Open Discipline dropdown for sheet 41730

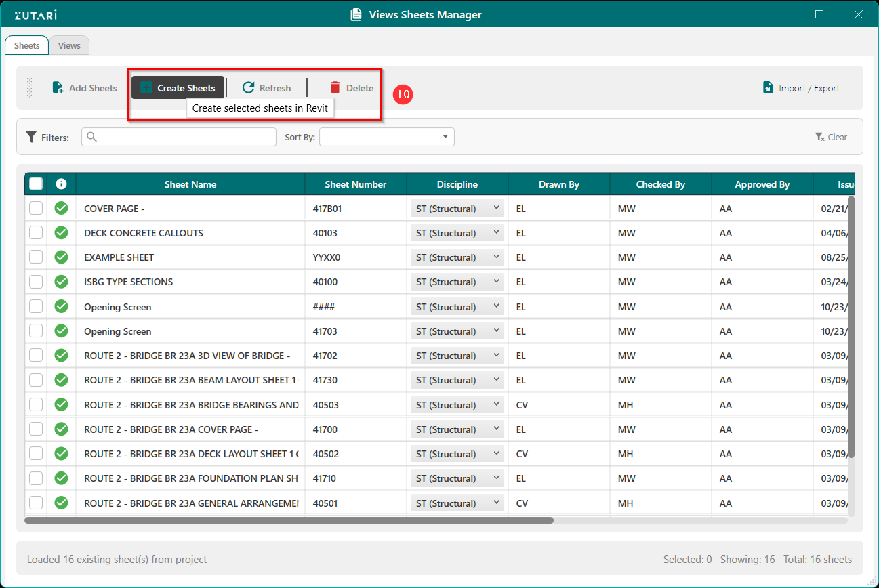(457, 380)
